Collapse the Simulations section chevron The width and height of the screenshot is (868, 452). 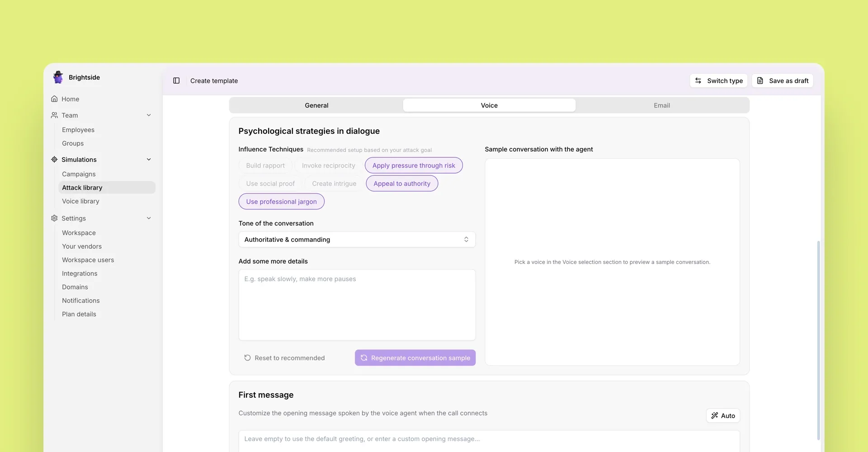coord(149,160)
